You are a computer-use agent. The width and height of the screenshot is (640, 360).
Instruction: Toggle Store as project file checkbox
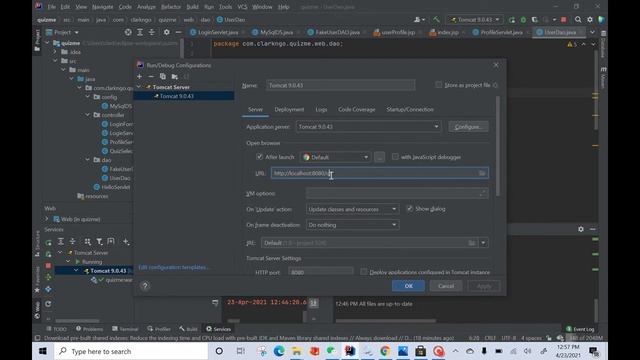pos(438,85)
